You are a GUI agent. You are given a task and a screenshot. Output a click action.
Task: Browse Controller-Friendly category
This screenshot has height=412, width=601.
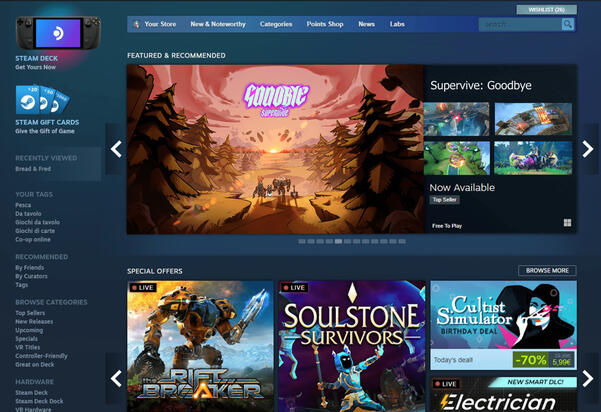[41, 356]
